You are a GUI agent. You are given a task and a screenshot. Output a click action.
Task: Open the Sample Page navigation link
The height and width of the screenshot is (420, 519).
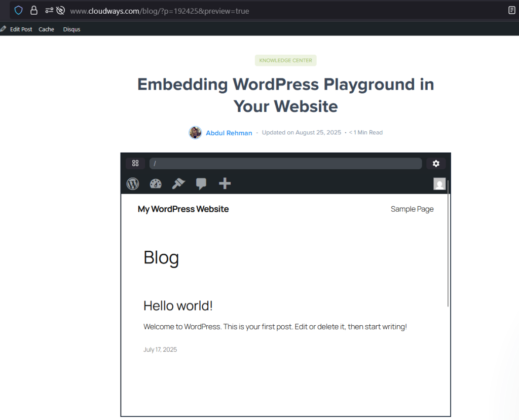coord(412,209)
